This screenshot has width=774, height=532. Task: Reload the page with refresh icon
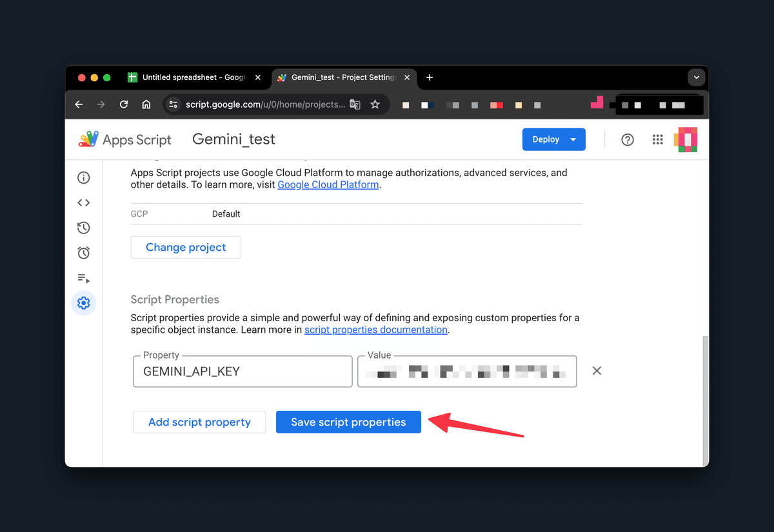coord(124,104)
